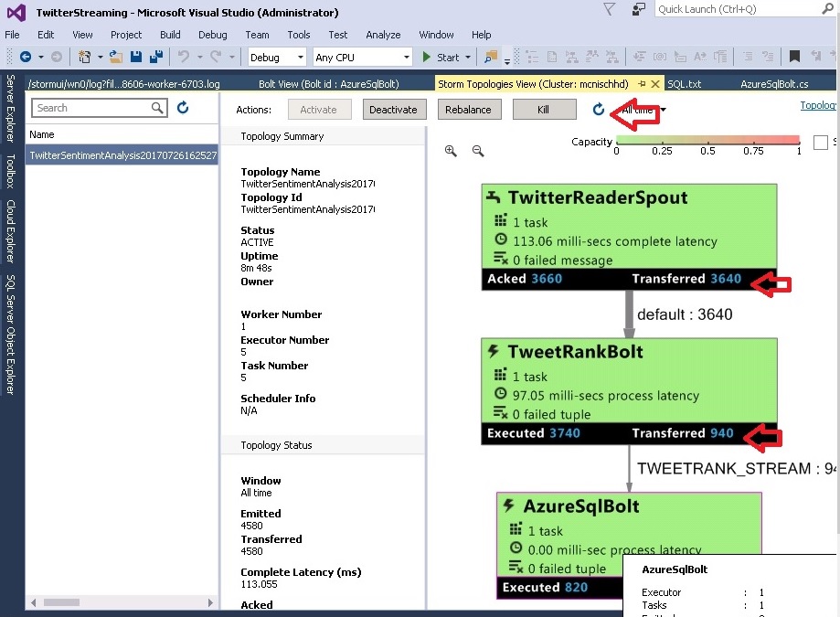Image resolution: width=840 pixels, height=617 pixels.
Task: Click the TwitterReaderSpout node in graph
Action: tap(629, 237)
